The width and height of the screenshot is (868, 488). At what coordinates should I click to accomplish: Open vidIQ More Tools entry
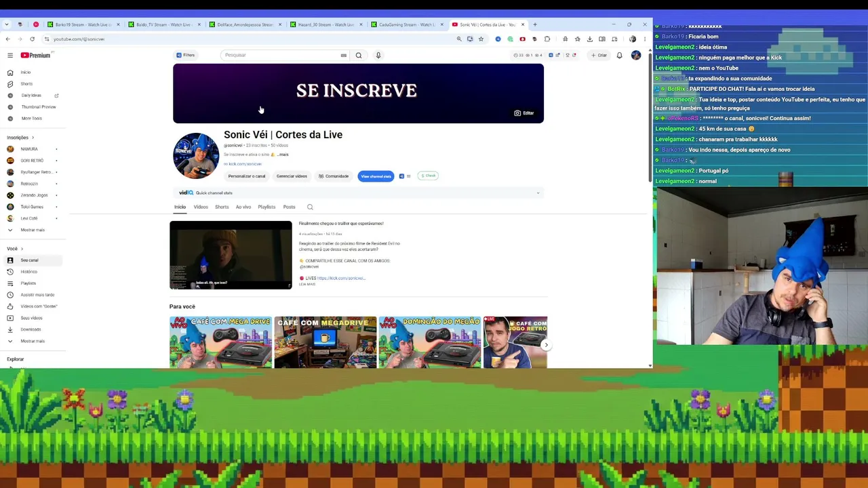point(32,119)
